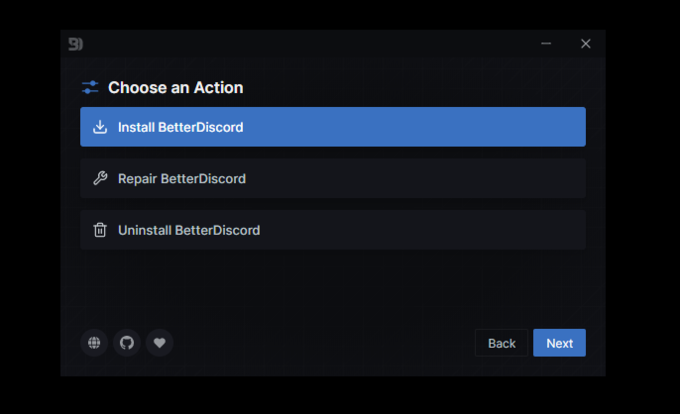Image resolution: width=680 pixels, height=414 pixels.
Task: Open the GitHub repository icon
Action: [127, 343]
